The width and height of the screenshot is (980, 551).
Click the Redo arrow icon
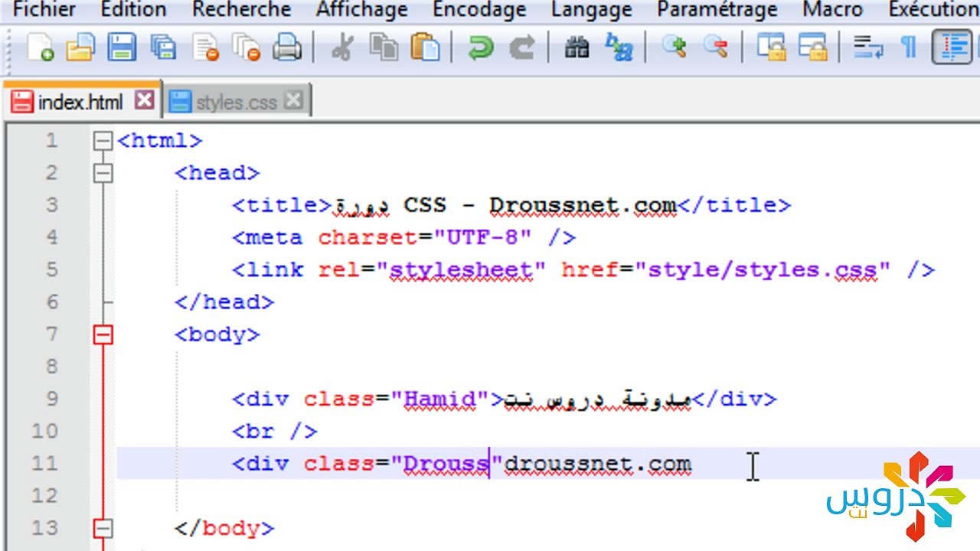[x=521, y=47]
